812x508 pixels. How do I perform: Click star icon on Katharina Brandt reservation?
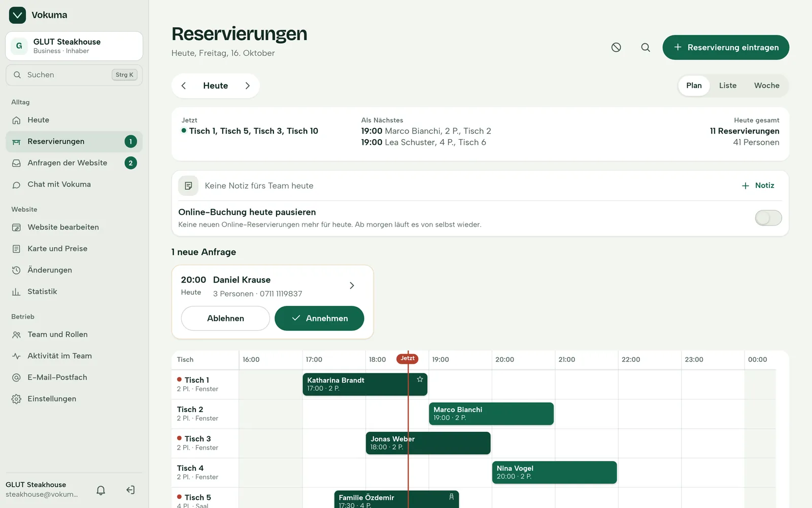tap(420, 379)
